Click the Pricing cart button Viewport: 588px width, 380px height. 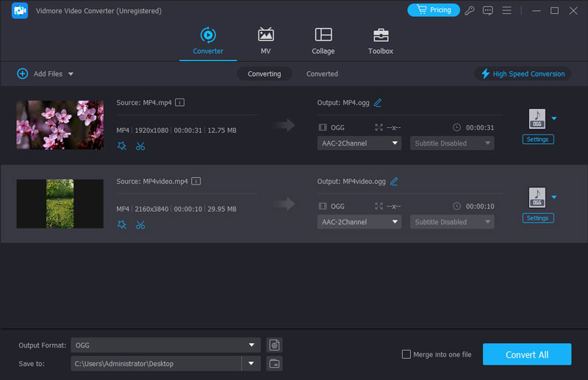(433, 10)
